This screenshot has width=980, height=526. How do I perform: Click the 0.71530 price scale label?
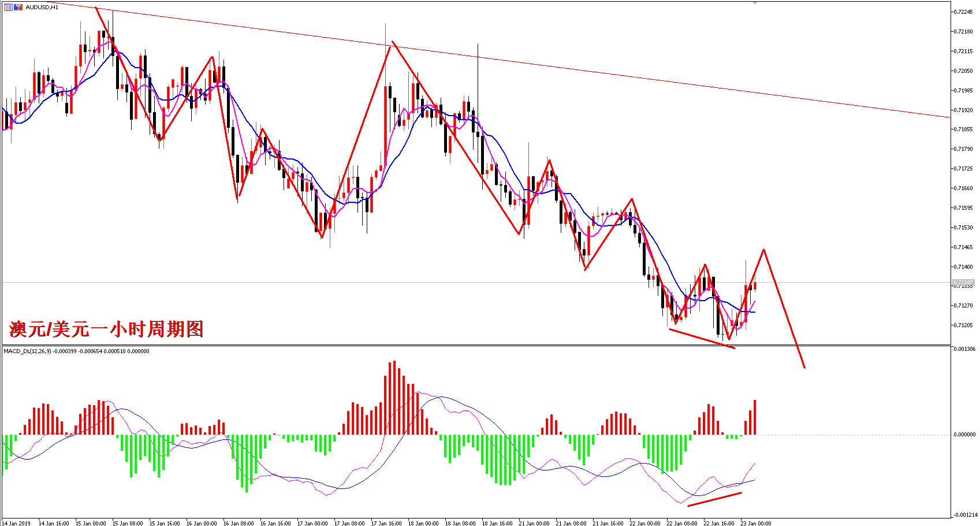point(963,228)
